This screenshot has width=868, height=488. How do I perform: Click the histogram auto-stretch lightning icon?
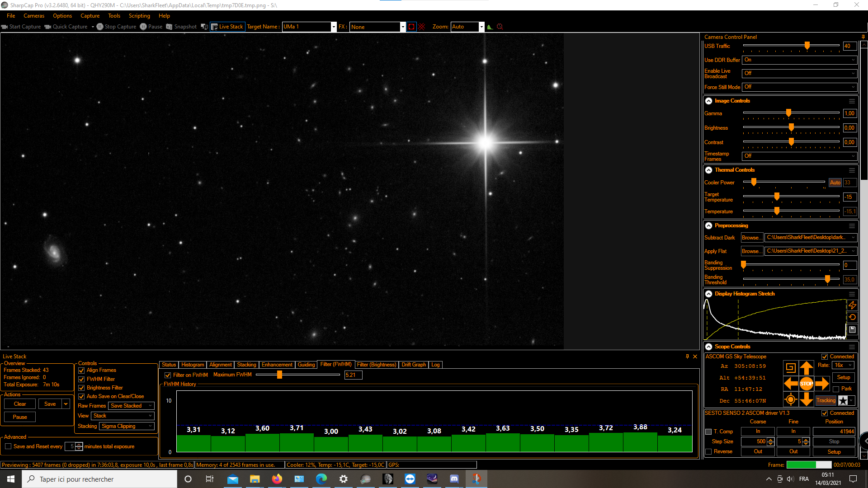tap(852, 305)
